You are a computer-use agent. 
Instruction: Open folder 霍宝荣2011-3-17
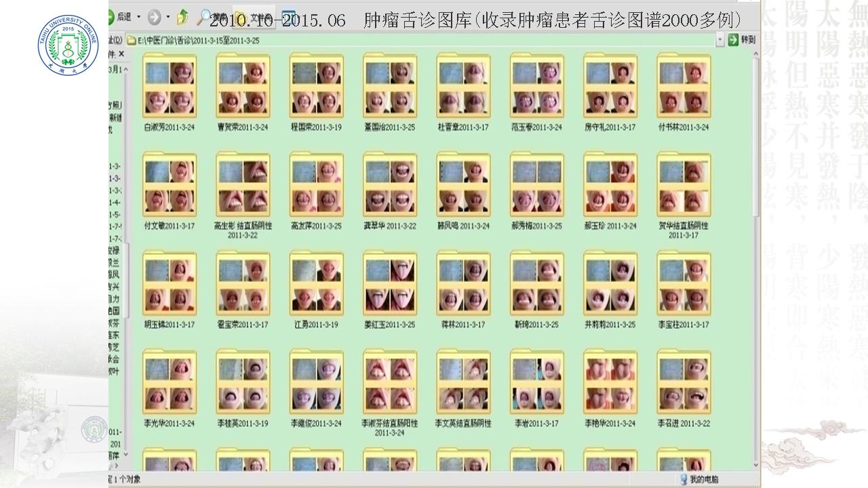tap(243, 285)
